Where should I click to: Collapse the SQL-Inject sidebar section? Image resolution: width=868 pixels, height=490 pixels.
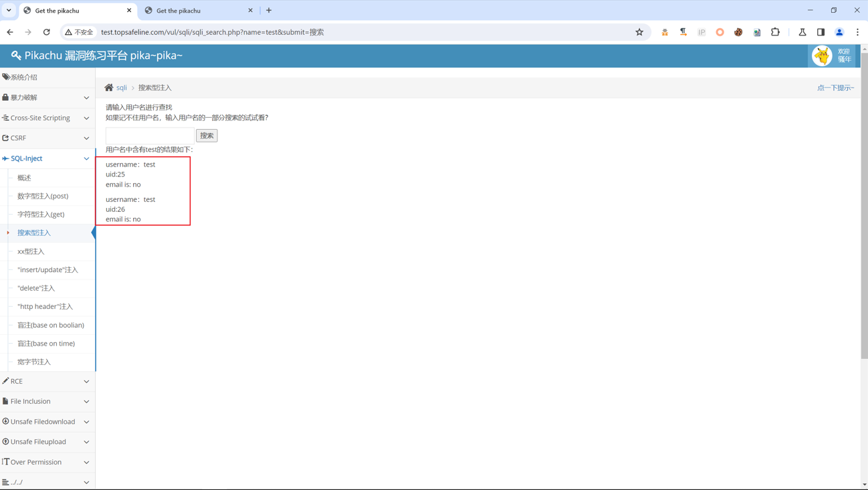tap(47, 158)
